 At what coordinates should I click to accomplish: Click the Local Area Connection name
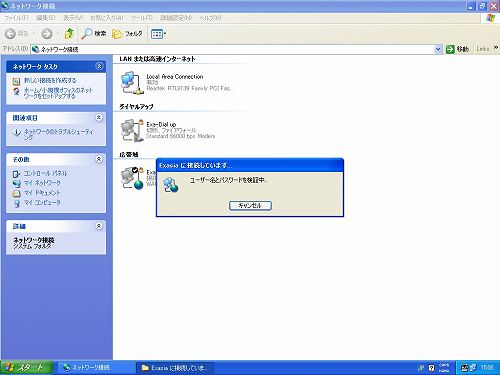[x=175, y=77]
